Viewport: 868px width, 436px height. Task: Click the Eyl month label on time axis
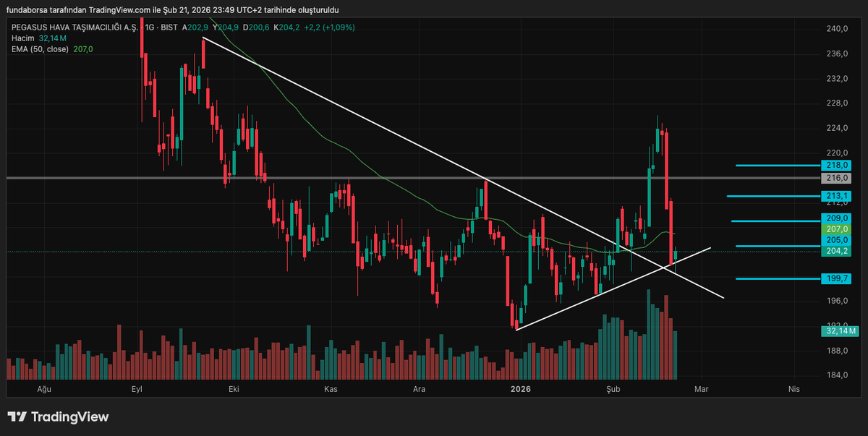[x=136, y=389]
